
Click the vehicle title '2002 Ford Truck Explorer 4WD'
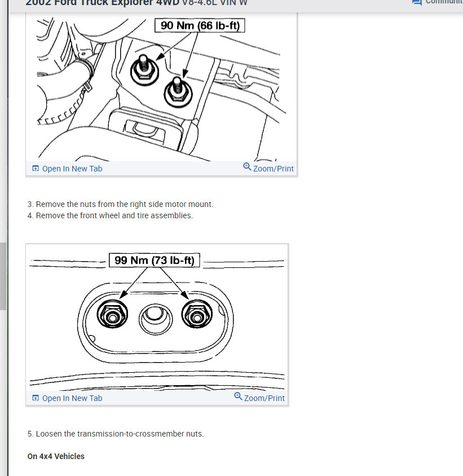coord(103,3)
